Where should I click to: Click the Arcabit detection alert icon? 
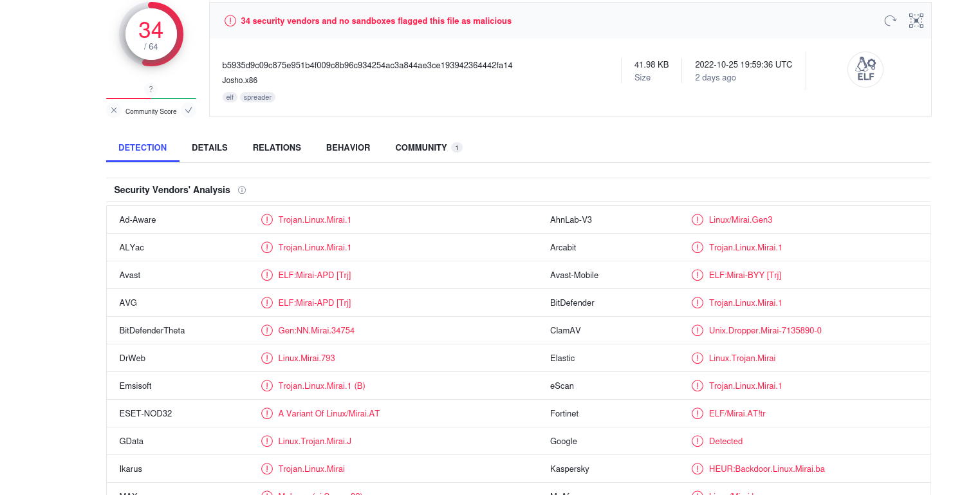[698, 247]
